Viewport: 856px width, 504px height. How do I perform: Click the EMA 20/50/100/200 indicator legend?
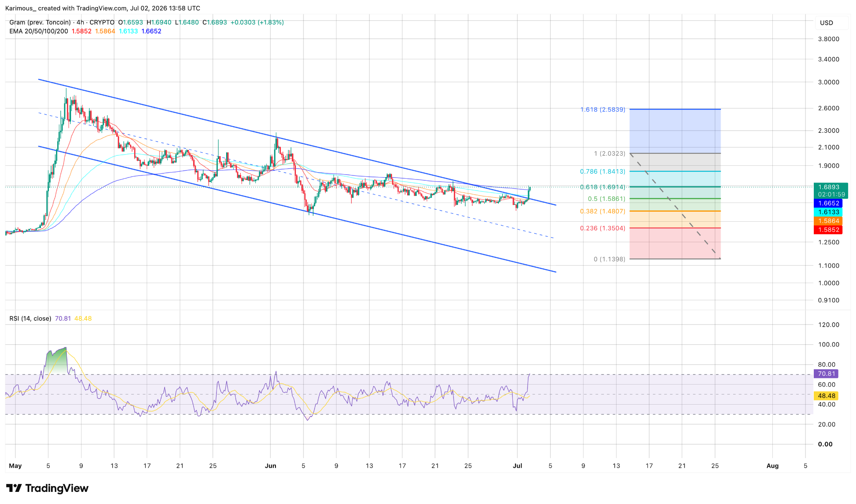click(39, 31)
